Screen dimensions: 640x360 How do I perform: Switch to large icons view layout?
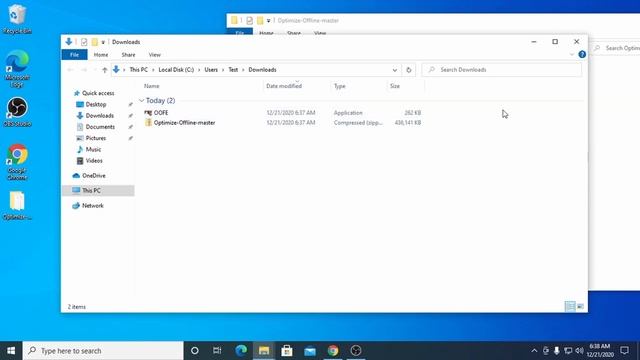(x=580, y=307)
